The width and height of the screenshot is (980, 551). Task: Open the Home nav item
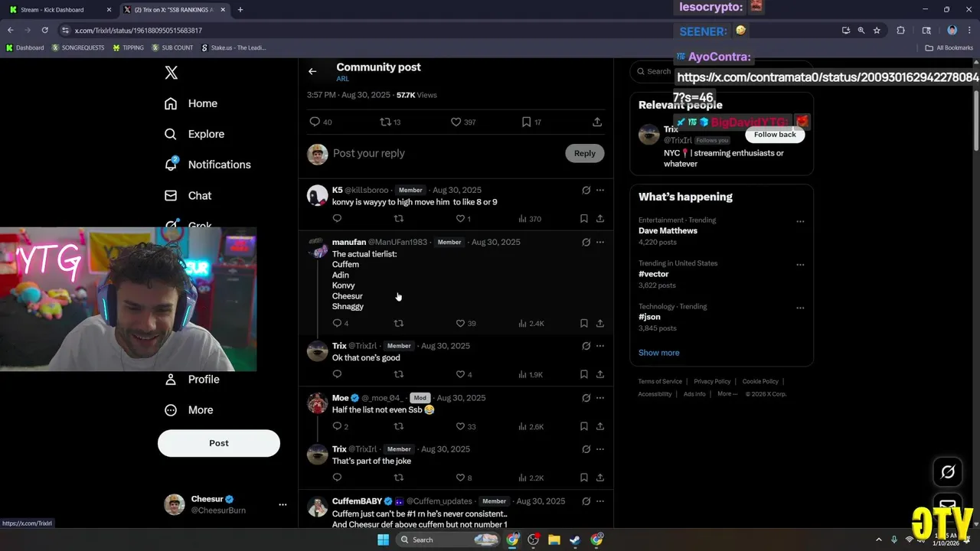coord(191,103)
